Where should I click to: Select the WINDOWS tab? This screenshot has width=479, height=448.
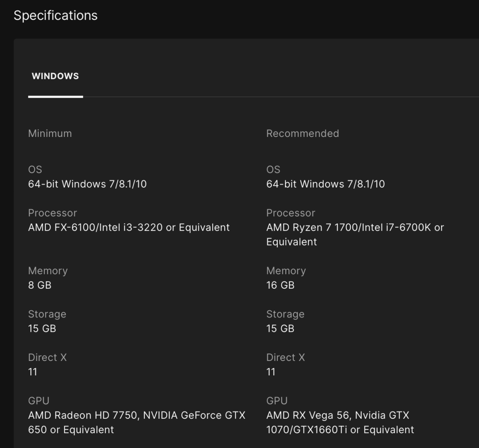[x=55, y=76]
